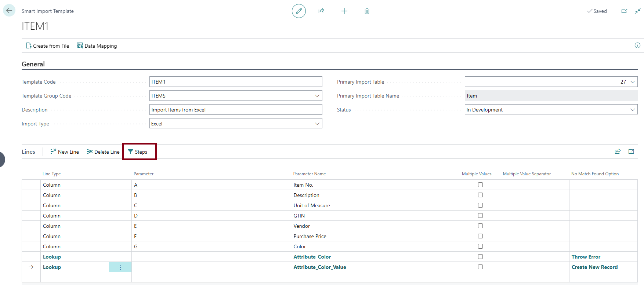The height and width of the screenshot is (285, 644).
Task: Click Multiple Values column header
Action: click(477, 174)
